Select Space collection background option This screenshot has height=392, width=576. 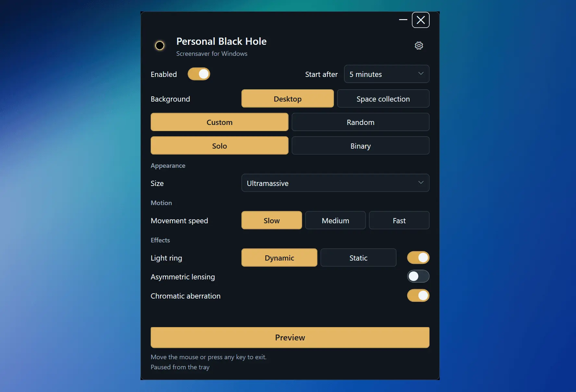click(383, 99)
